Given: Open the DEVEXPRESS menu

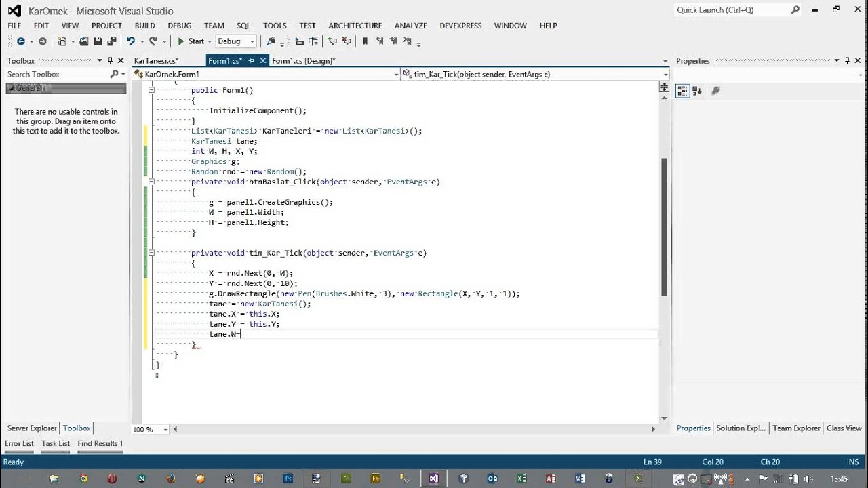Looking at the screenshot, I should tap(460, 26).
